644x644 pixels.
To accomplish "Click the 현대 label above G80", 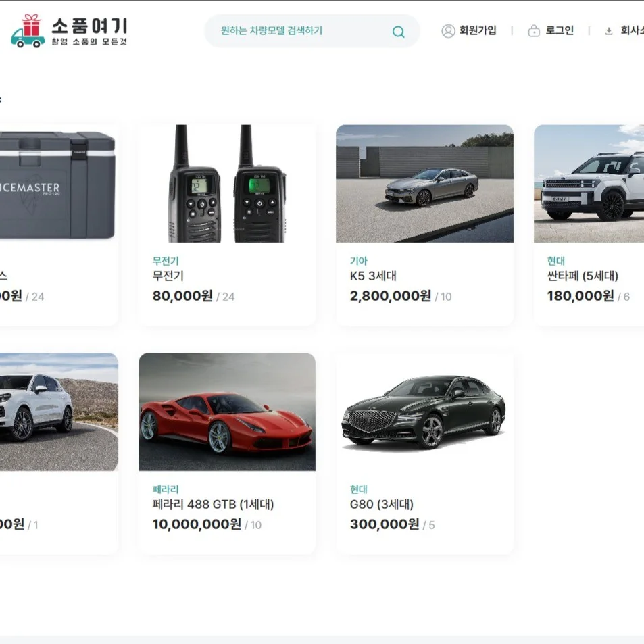I will pos(359,489).
